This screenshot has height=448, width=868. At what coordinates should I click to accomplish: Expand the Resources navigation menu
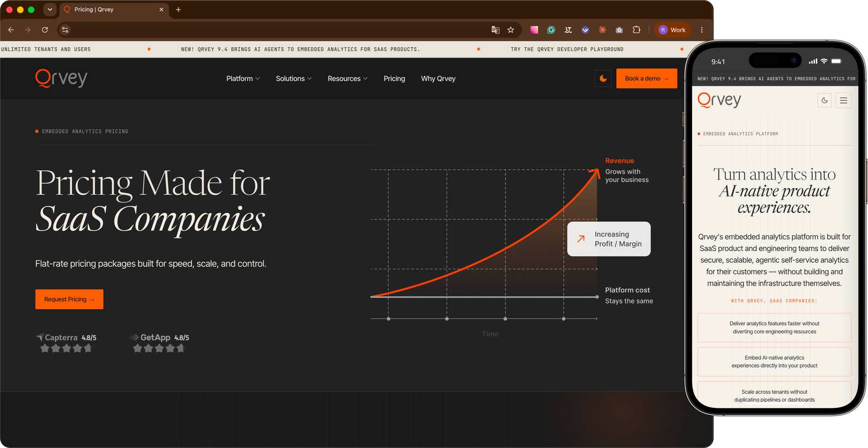tap(348, 79)
